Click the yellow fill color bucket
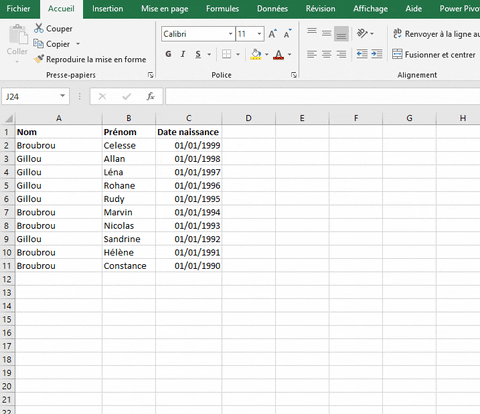480x414 pixels. coord(256,54)
